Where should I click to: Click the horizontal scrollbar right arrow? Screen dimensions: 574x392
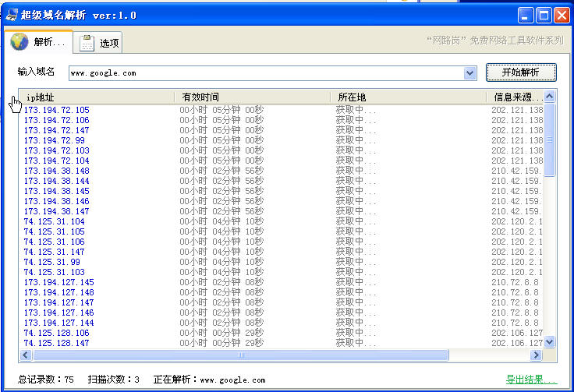pyautogui.click(x=536, y=355)
